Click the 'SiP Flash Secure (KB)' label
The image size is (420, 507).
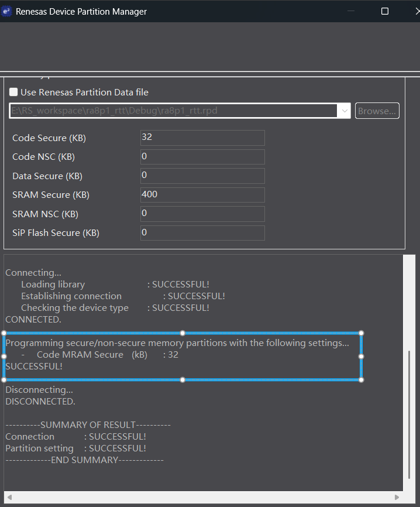pyautogui.click(x=56, y=233)
